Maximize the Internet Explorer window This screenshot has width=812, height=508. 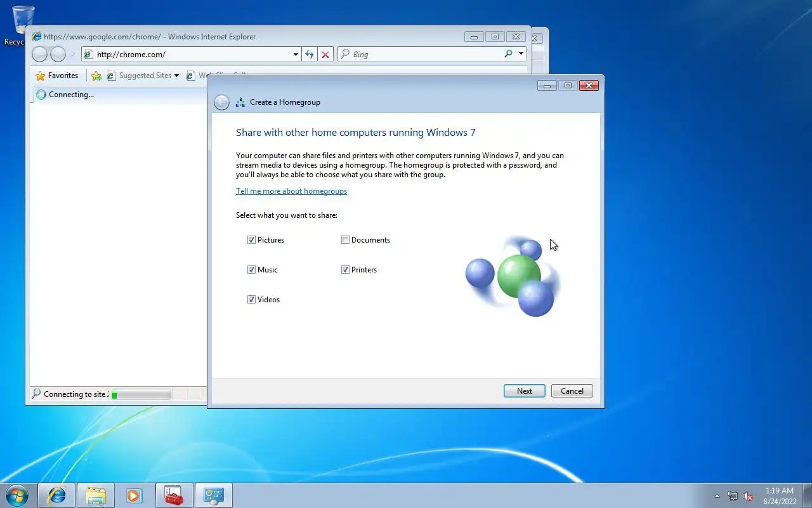coord(495,37)
